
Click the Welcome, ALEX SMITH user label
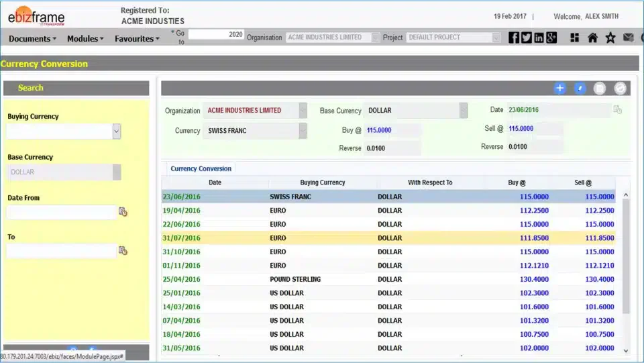coord(586,16)
